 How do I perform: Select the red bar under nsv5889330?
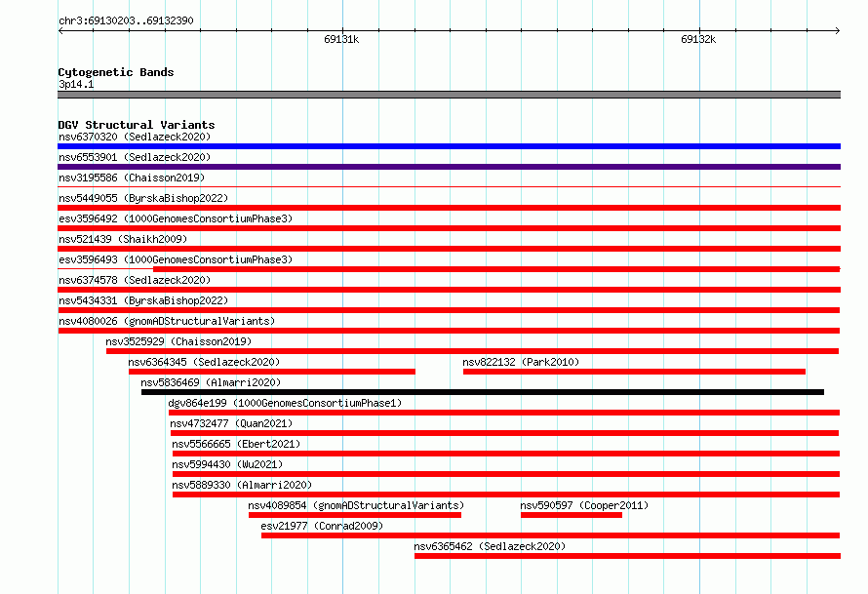(x=506, y=495)
